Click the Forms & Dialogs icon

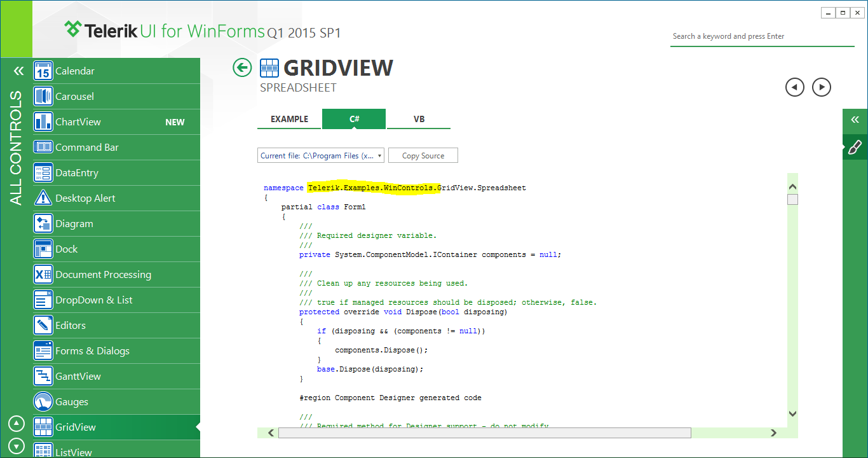[x=43, y=350]
